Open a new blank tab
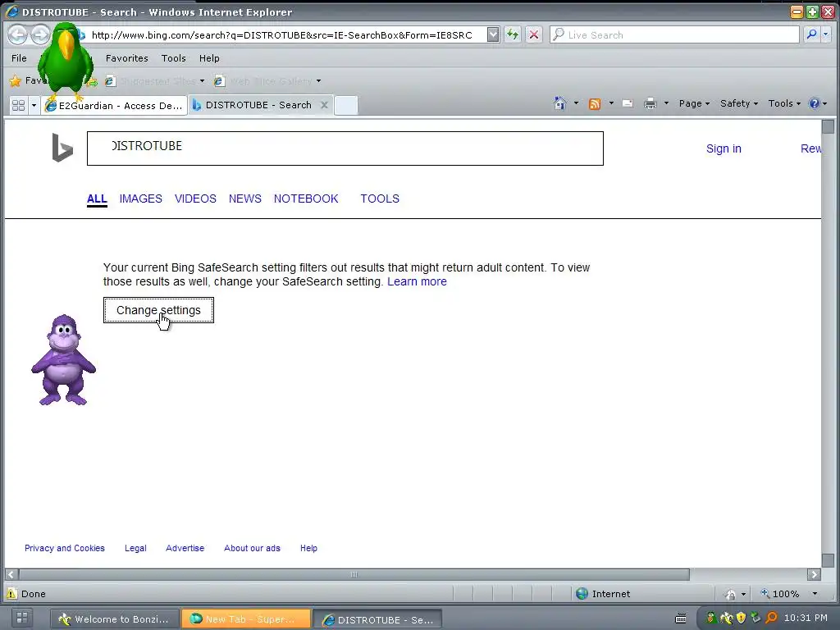The height and width of the screenshot is (630, 840). (x=346, y=105)
